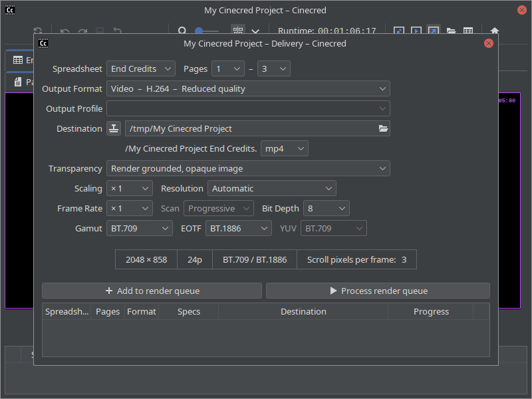Click the Output Profile label
The height and width of the screenshot is (399, 532).
coord(74,108)
